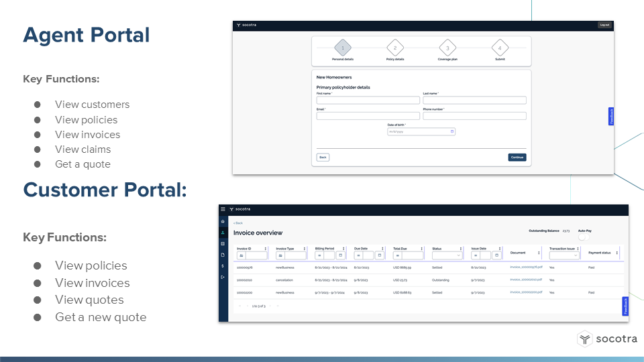Viewport: 644px width, 362px height.
Task: Select the invoice ID 100002200 cell
Action: [x=244, y=293]
